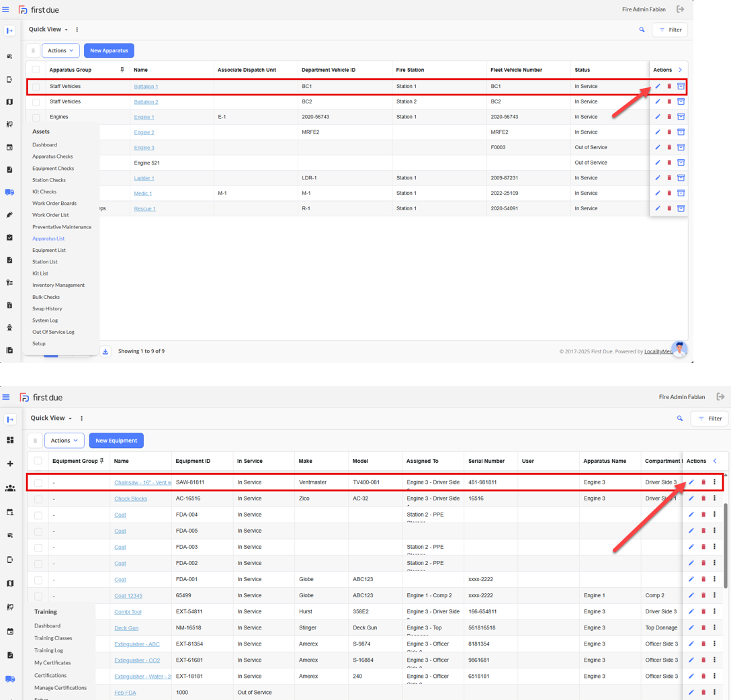The width and height of the screenshot is (731, 700).
Task: Click the trash icon for Combi Tool
Action: pyautogui.click(x=703, y=611)
